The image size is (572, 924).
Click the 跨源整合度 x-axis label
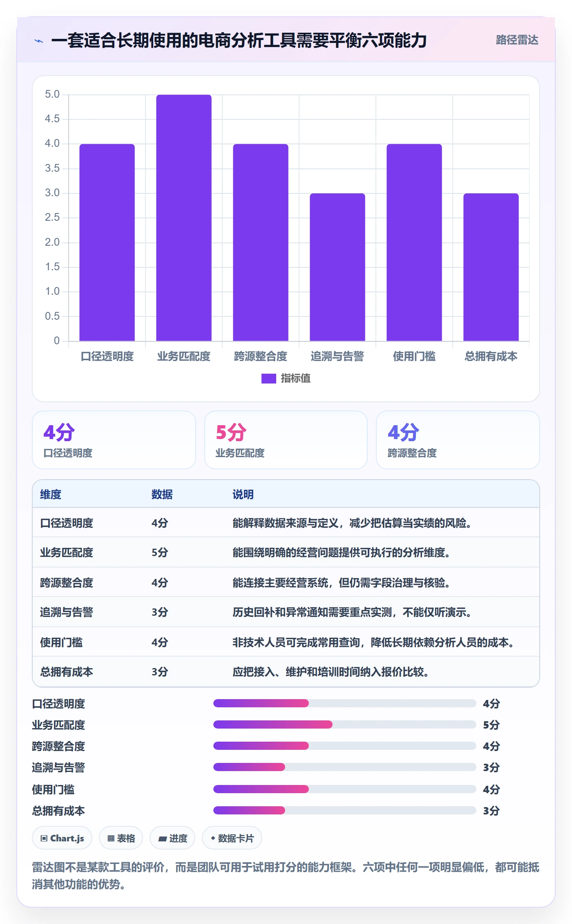[261, 357]
